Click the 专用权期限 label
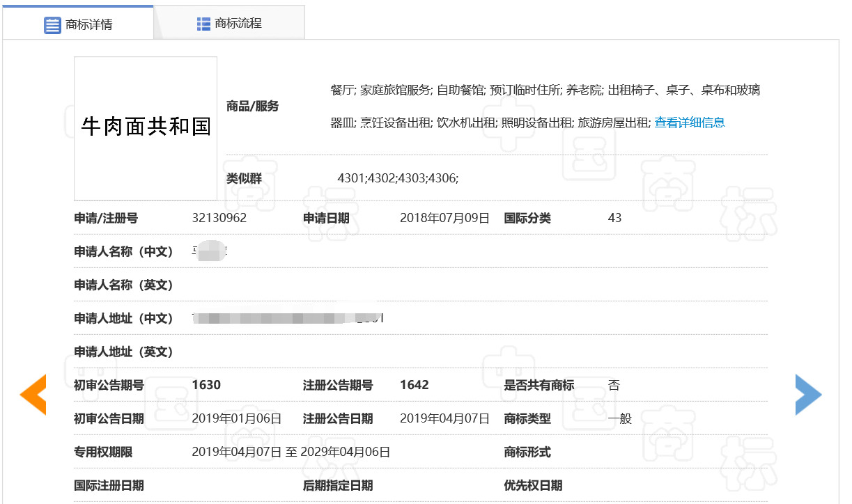The image size is (852, 504). coord(103,452)
